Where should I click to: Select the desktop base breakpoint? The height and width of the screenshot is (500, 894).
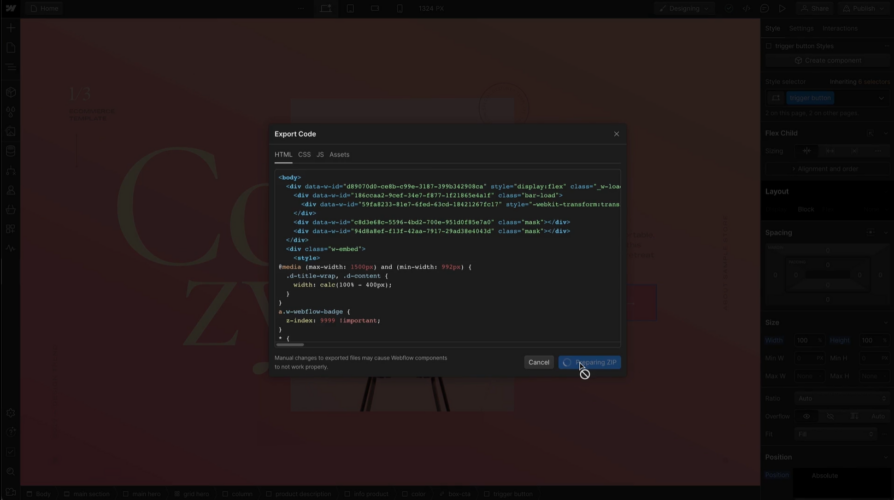coord(326,9)
